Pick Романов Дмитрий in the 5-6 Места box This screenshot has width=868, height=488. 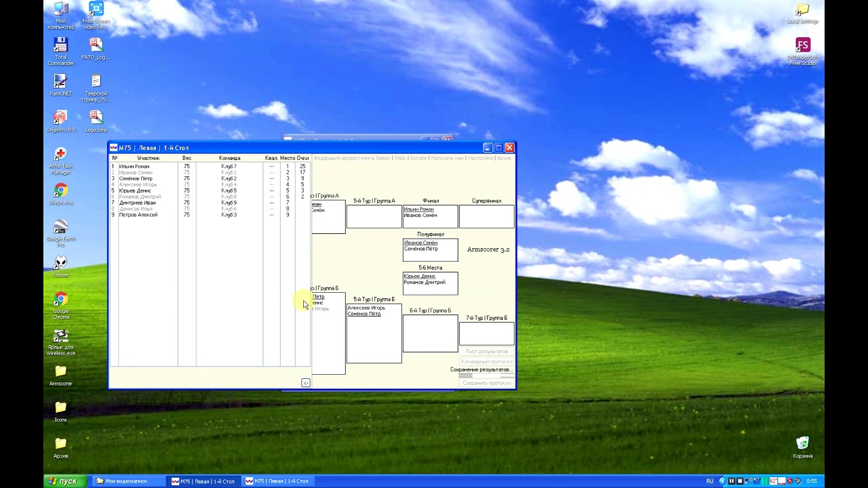pos(425,282)
